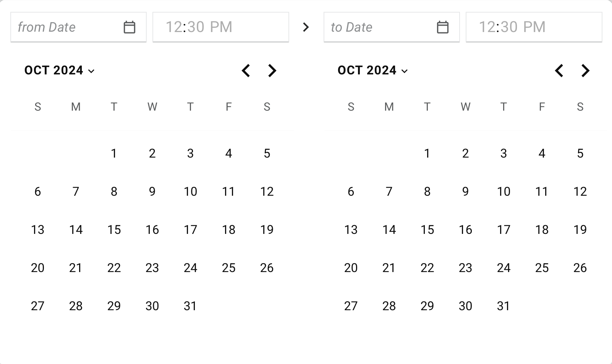Go to previous month in left calendar
The width and height of the screenshot is (612, 364).
[246, 71]
